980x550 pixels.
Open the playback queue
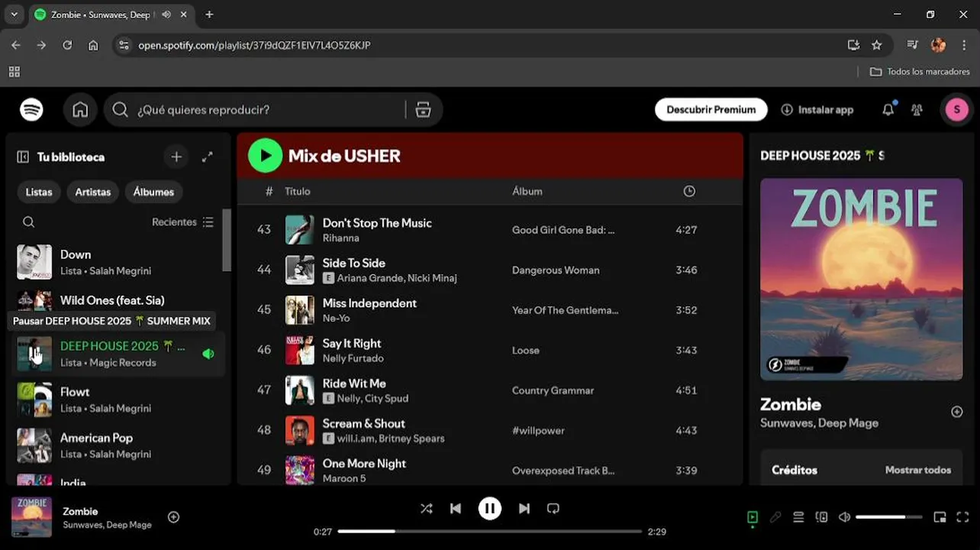pos(798,517)
